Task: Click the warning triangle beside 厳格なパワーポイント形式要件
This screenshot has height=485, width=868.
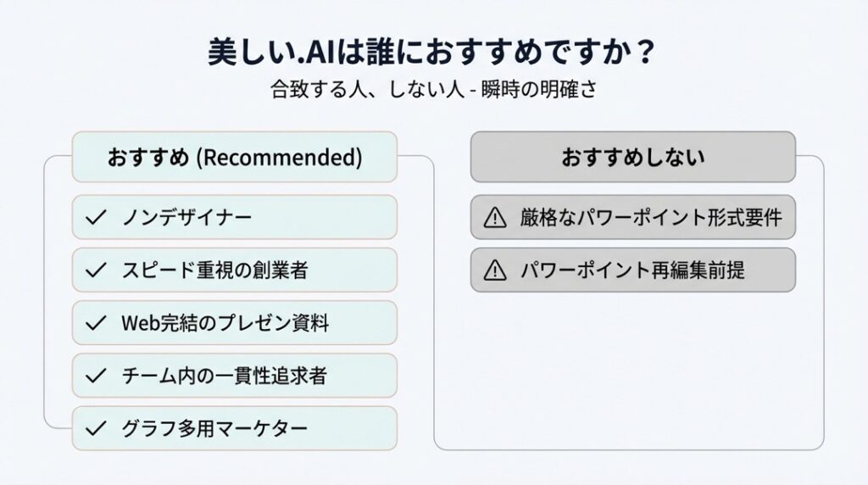Action: pos(493,219)
